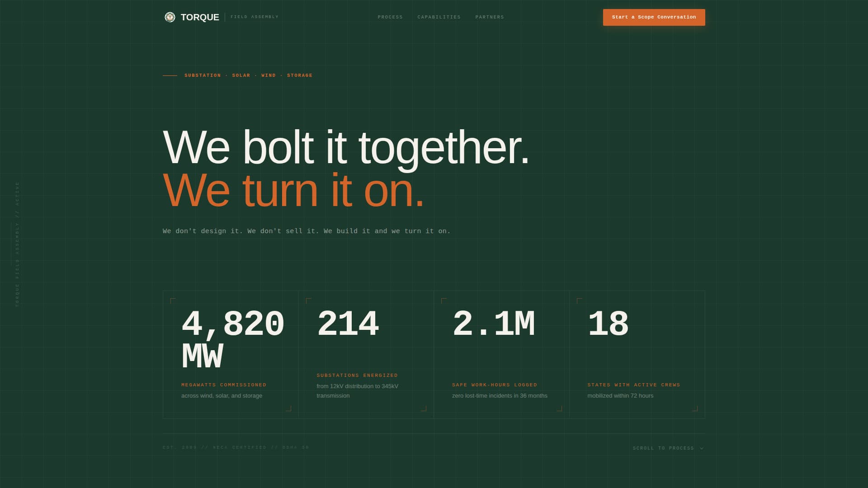Open the PROCESS navigation item
Screen dimensions: 868x488
click(390, 17)
